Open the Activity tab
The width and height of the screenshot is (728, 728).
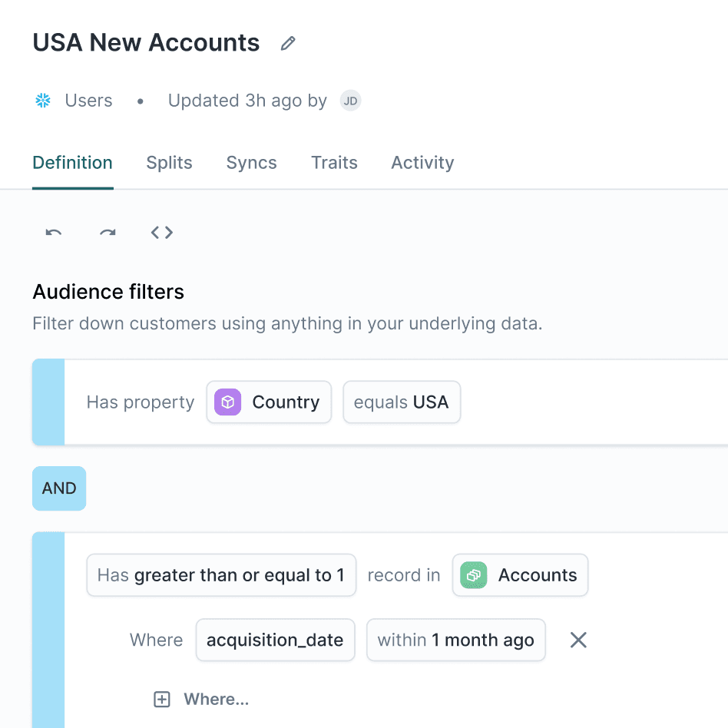point(422,162)
